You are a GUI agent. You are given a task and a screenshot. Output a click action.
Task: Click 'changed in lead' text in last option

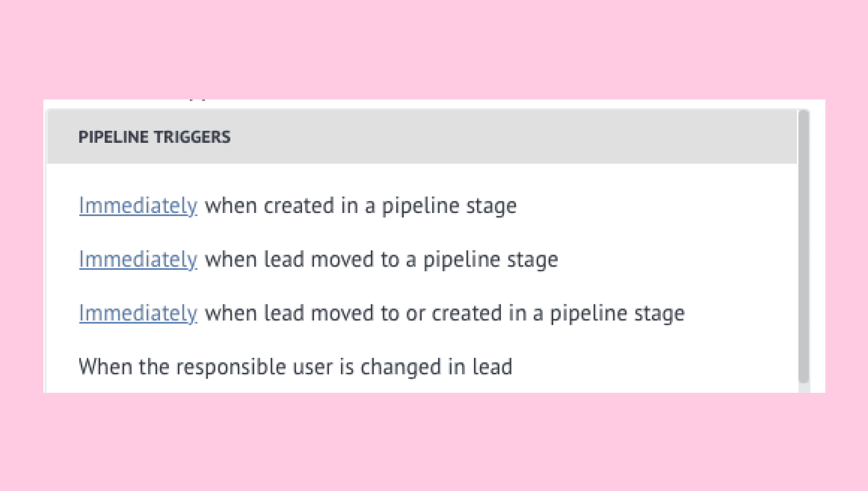pos(436,367)
